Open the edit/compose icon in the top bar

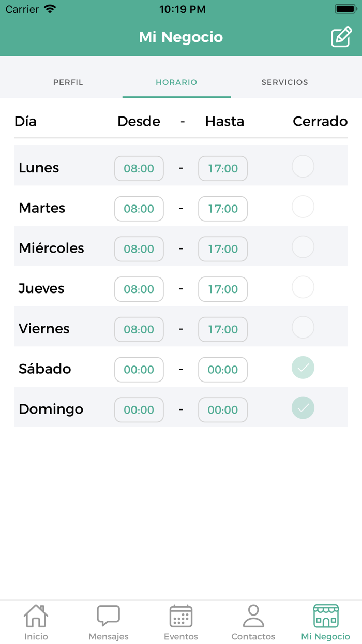click(x=341, y=37)
